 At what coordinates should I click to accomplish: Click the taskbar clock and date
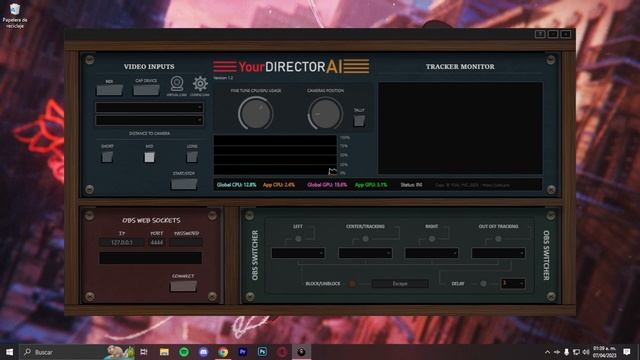coord(604,352)
